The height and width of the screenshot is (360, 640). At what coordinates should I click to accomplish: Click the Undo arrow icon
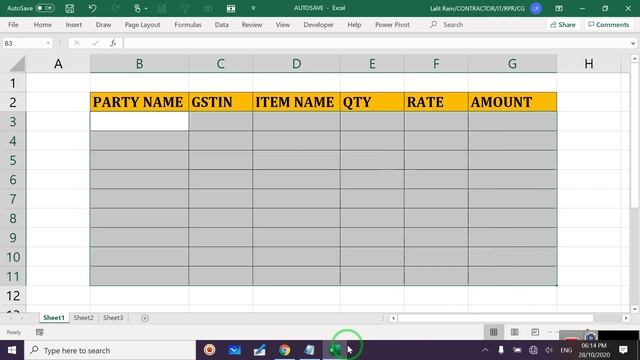pyautogui.click(x=93, y=8)
